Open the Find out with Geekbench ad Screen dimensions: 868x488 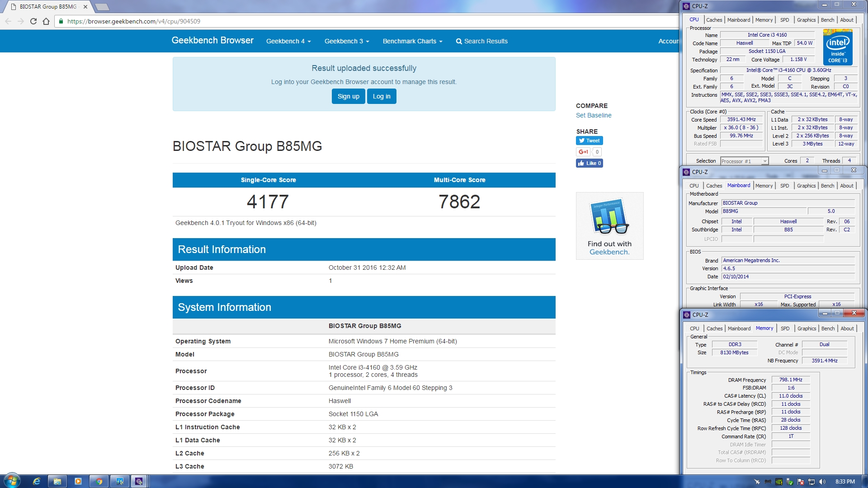[x=609, y=226]
